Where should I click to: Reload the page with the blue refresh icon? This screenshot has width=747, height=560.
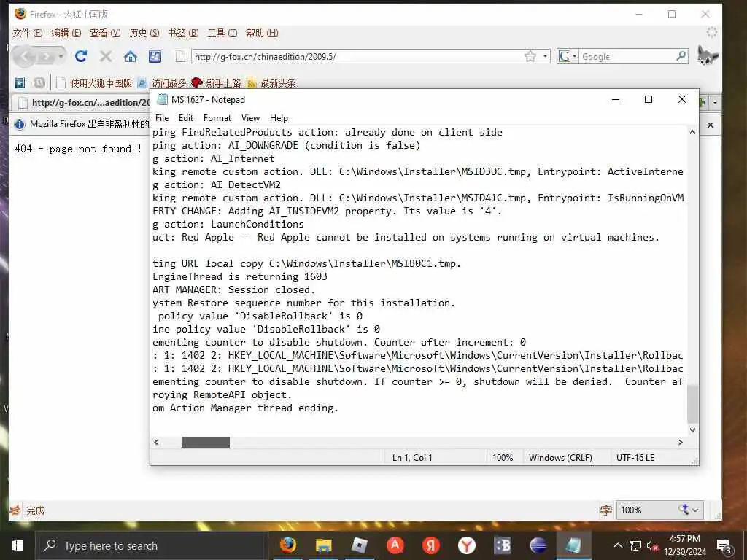pos(81,57)
